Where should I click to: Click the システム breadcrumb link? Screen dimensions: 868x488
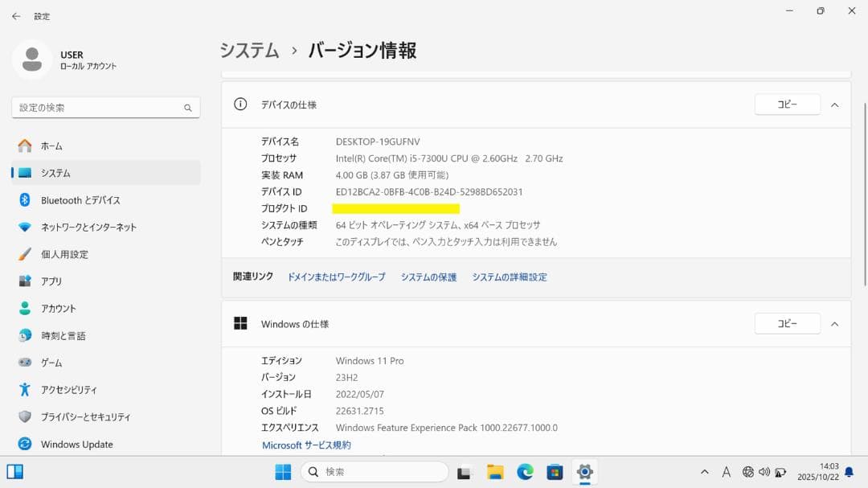pyautogui.click(x=250, y=51)
